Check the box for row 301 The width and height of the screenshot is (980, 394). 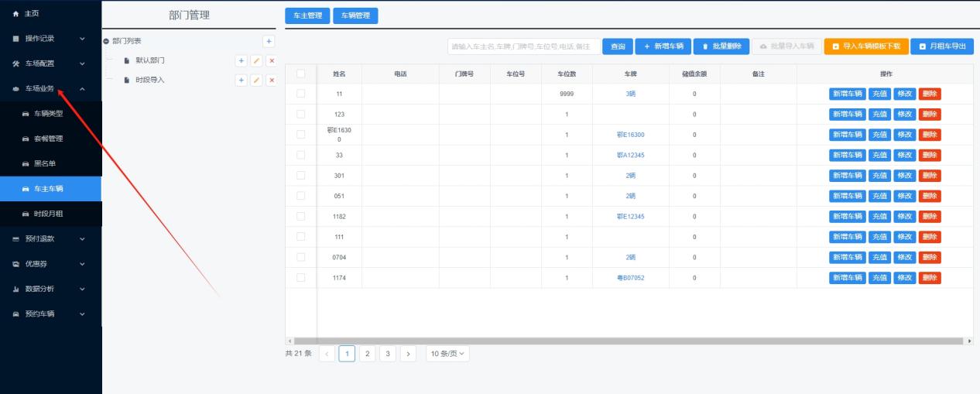300,175
